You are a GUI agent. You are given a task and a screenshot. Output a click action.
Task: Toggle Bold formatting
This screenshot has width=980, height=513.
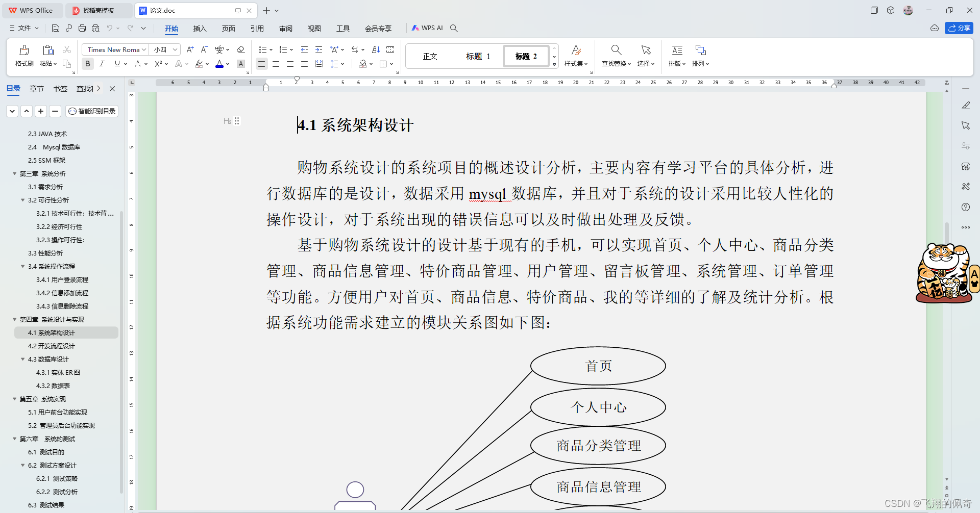[x=88, y=64]
